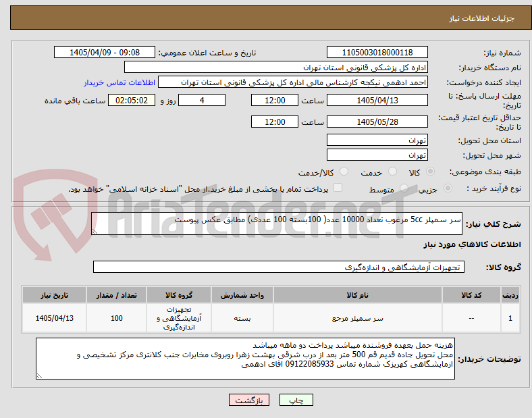532x418 pixels.
Task: Choose the متوسط purchase type radio
Action: (404, 188)
